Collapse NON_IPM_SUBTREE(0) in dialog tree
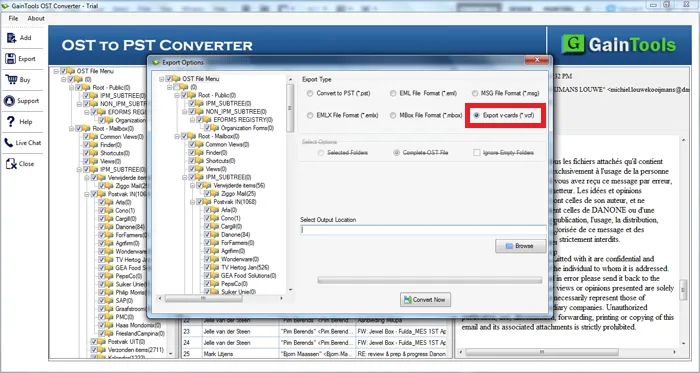Image resolution: width=700 pixels, height=373 pixels. click(x=185, y=112)
